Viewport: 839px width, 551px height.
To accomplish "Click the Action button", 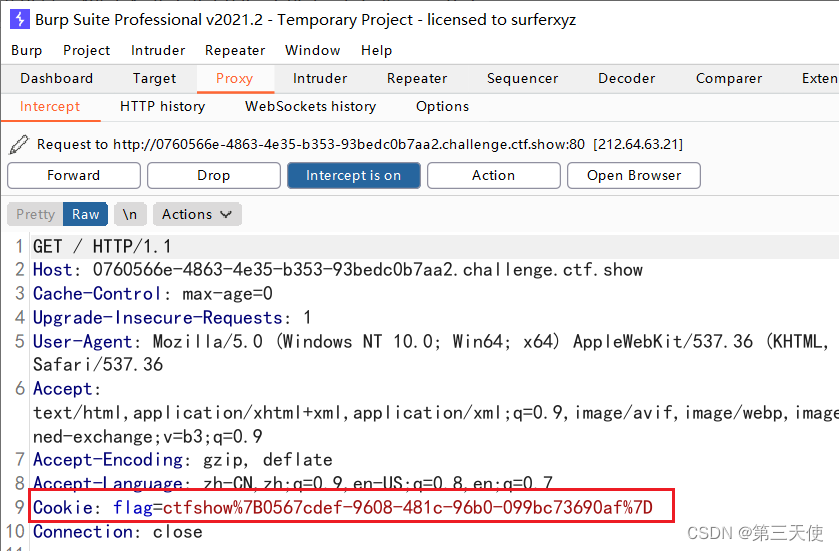I will click(494, 175).
